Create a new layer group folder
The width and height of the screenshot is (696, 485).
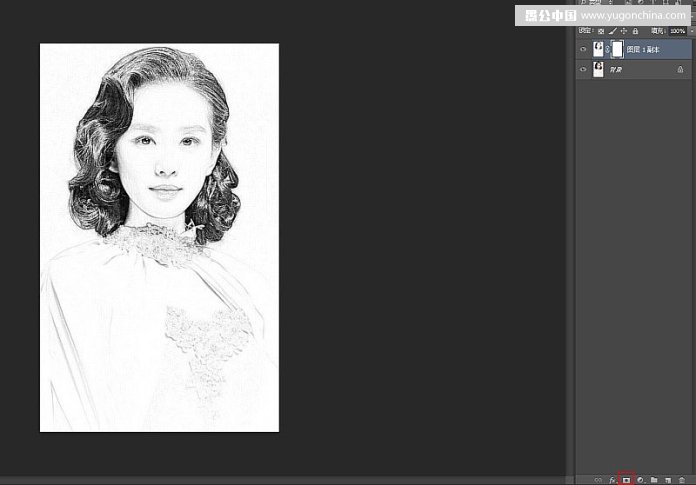tap(654, 480)
